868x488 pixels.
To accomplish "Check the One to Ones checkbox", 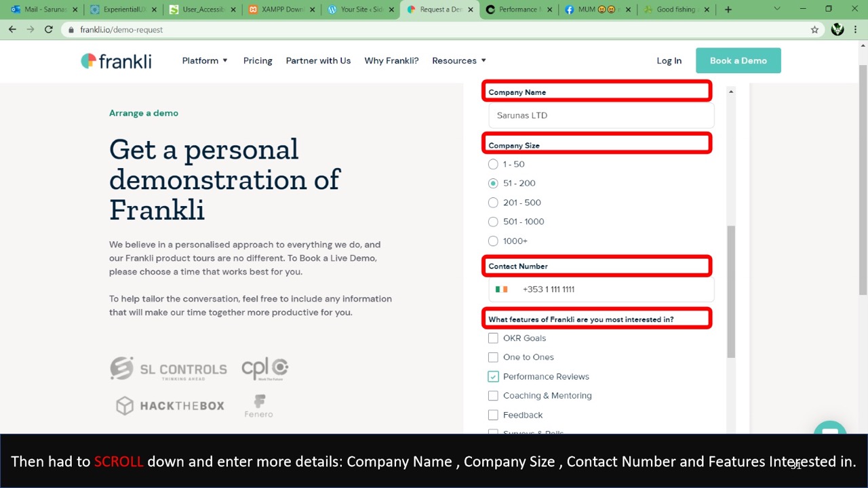I will click(493, 357).
